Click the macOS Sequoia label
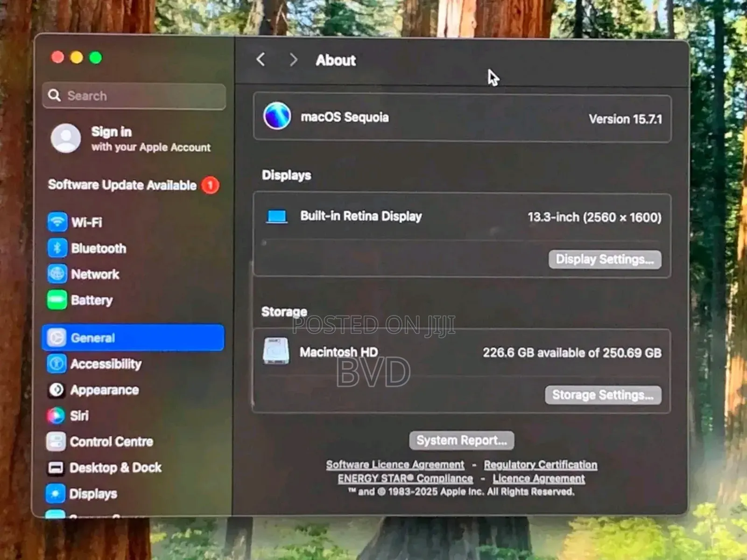The image size is (747, 560). pyautogui.click(x=345, y=117)
